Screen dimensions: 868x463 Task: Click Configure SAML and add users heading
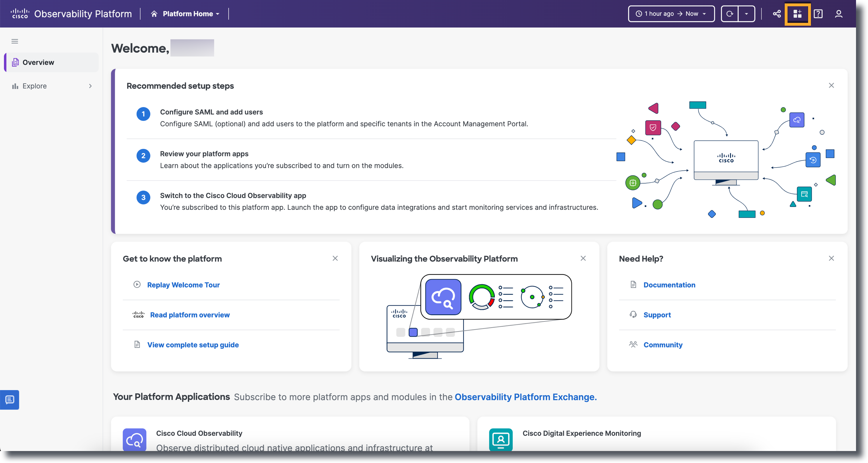point(211,112)
